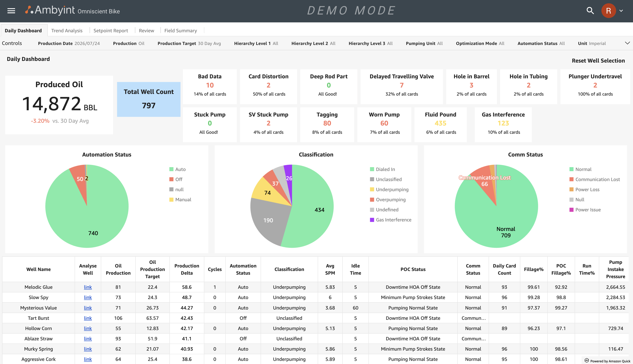
Task: Switch to the Trend Analysis tab
Action: (67, 30)
